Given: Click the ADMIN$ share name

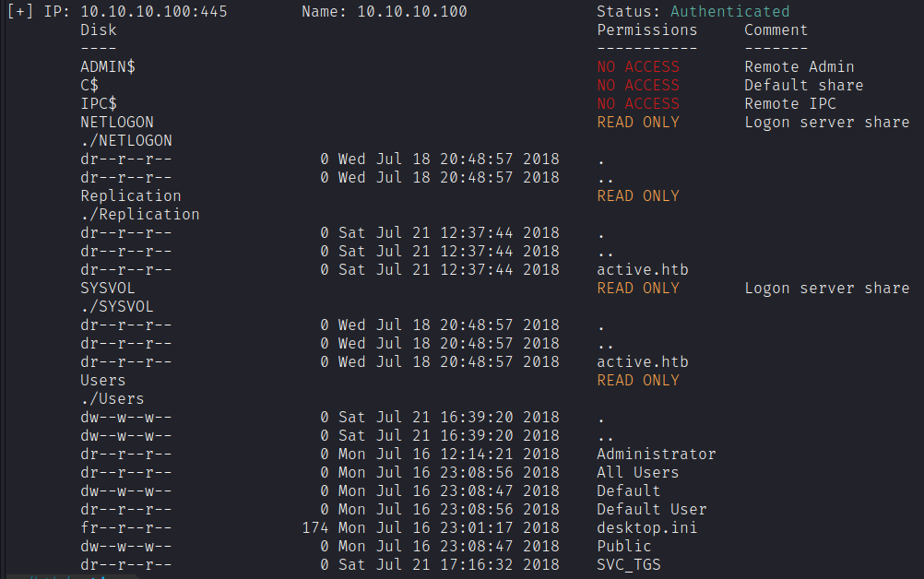Looking at the screenshot, I should pos(108,66).
